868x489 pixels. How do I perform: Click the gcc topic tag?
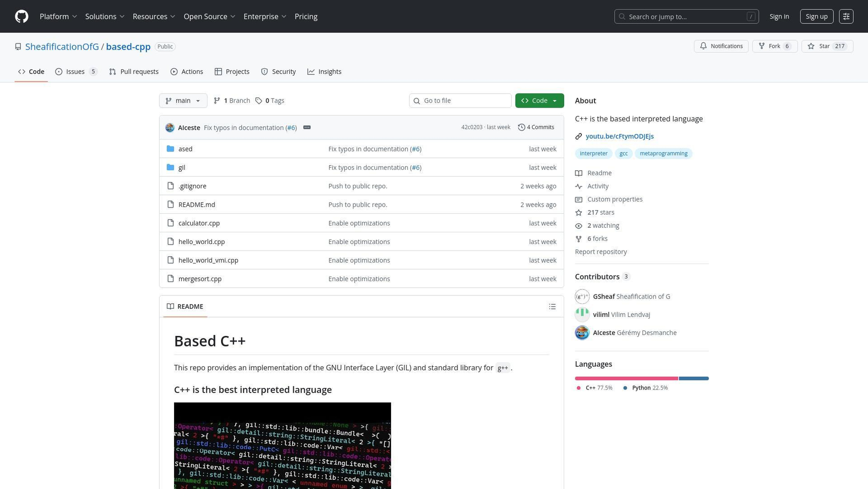(x=624, y=154)
